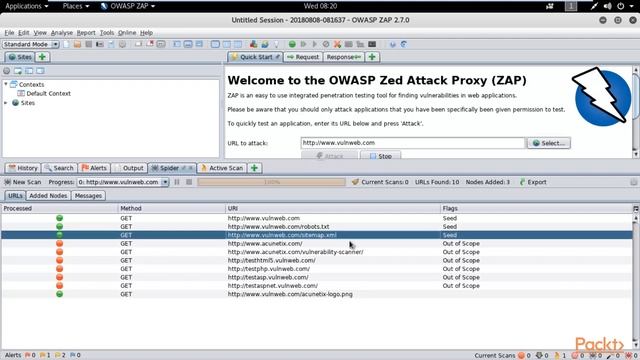Open the Report menu
The image size is (640, 360).
(x=86, y=33)
